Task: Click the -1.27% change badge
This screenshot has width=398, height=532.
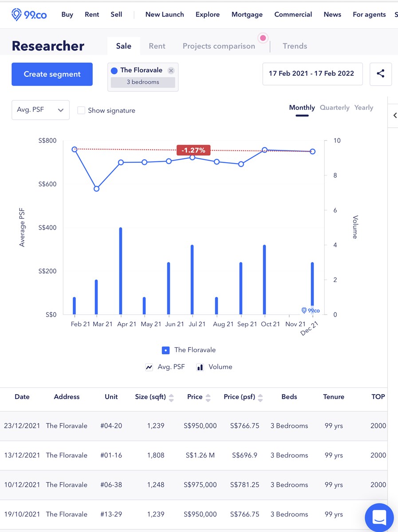Action: [193, 150]
